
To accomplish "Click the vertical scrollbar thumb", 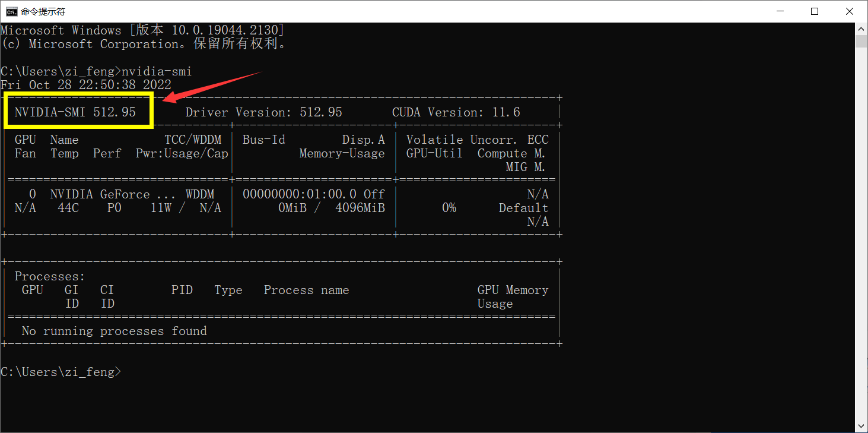I will tap(861, 42).
